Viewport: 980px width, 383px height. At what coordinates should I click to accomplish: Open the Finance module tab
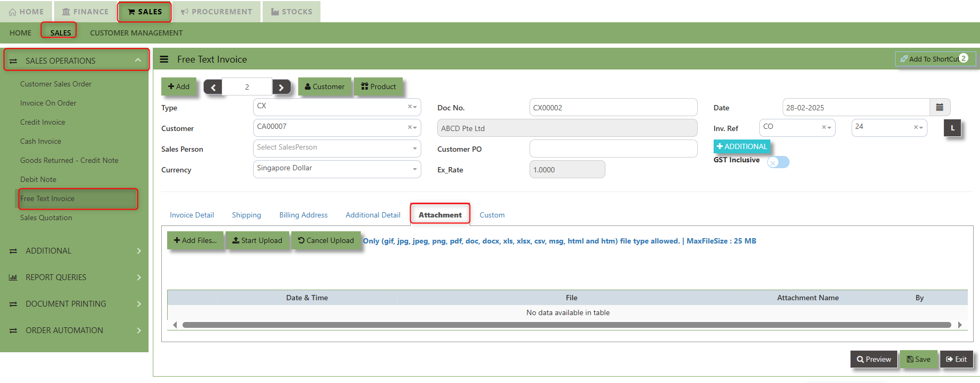[85, 12]
